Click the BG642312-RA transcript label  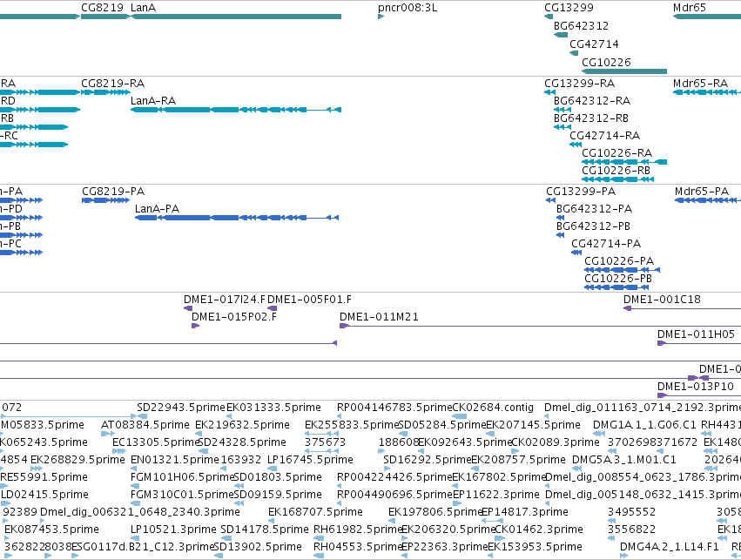(x=591, y=101)
